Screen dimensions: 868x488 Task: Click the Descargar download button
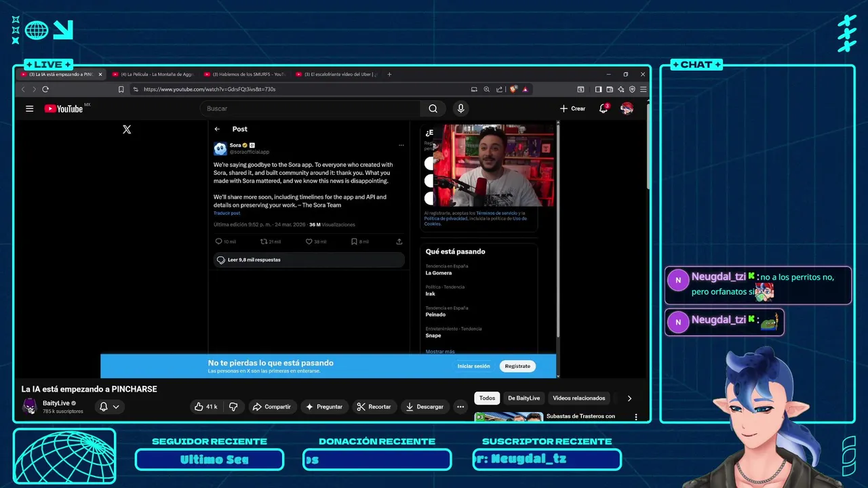pos(425,407)
